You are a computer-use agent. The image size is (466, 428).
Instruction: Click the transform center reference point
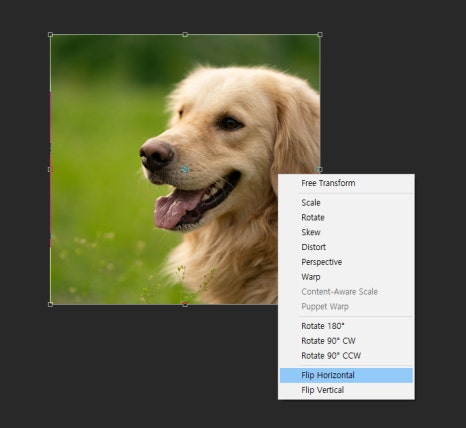coord(185,170)
